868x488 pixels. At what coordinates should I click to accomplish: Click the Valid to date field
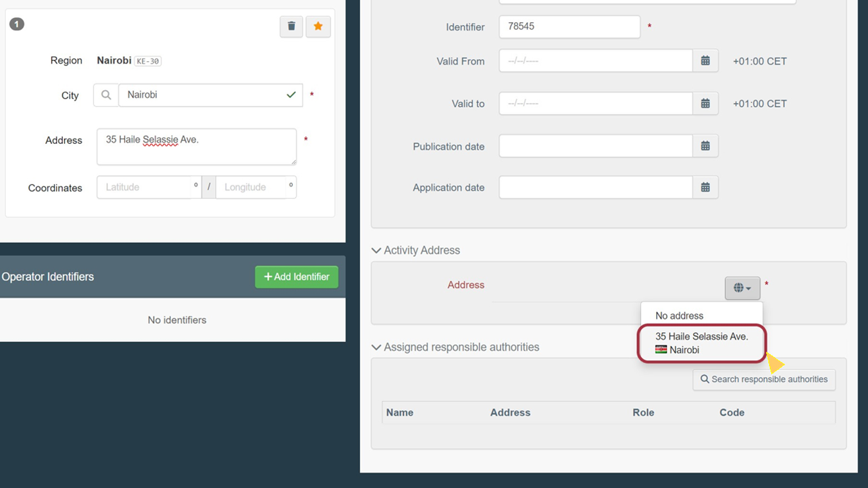[x=596, y=103]
